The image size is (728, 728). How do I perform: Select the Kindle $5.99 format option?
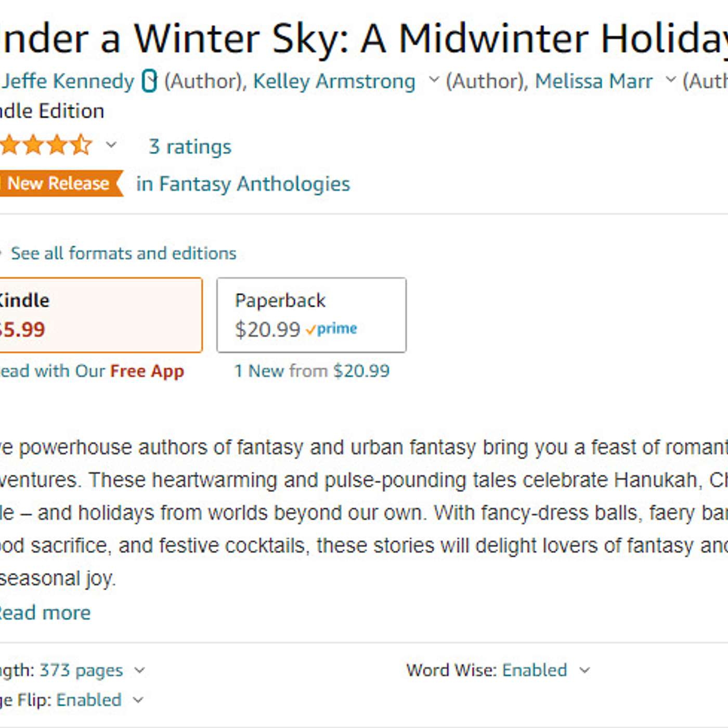101,315
